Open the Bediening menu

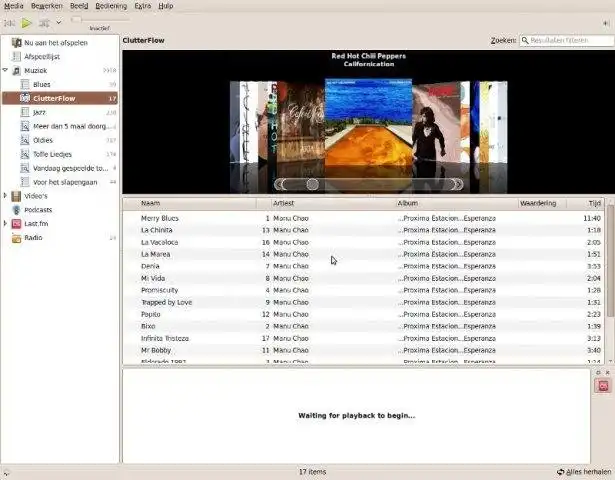[111, 6]
